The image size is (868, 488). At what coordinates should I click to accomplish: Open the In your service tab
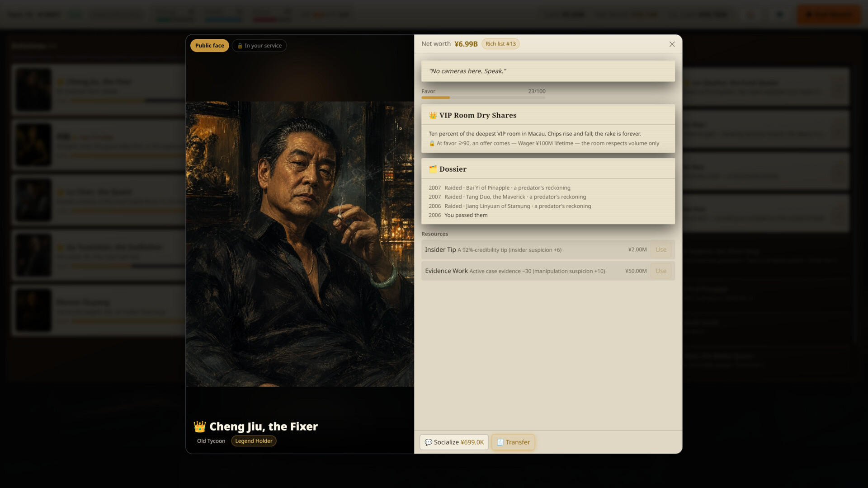point(259,46)
